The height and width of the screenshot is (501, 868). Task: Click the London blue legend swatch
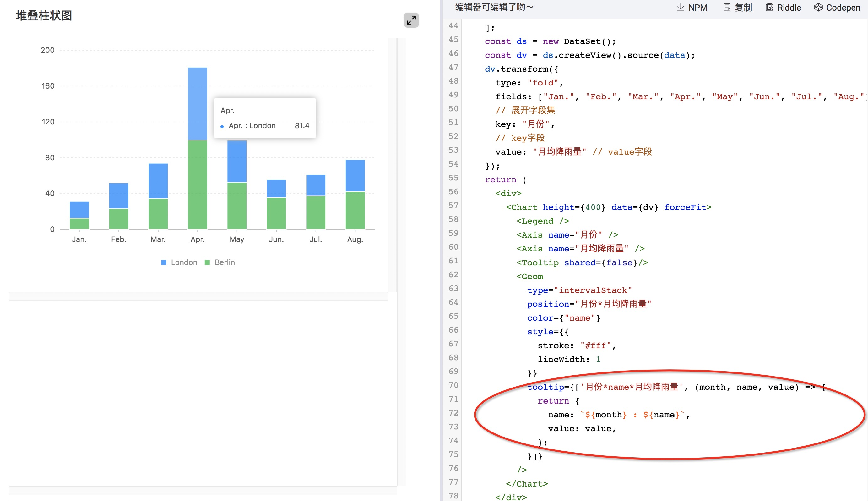(x=164, y=262)
